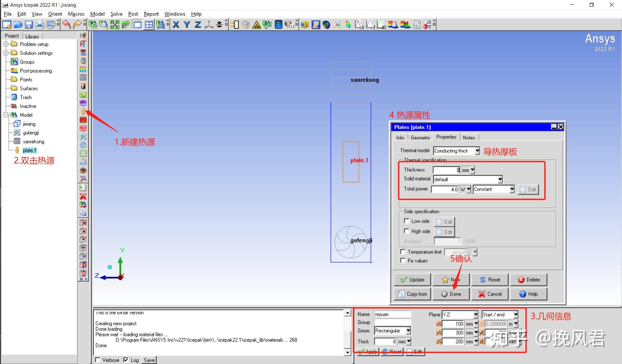Click the New project toolbar icon
This screenshot has height=364, width=622.
point(7,25)
